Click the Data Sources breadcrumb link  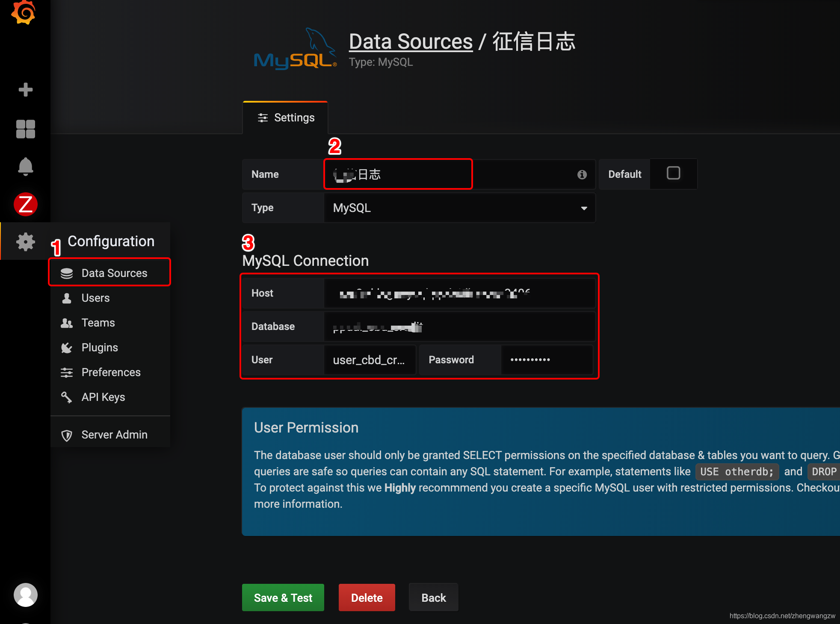[x=411, y=42]
